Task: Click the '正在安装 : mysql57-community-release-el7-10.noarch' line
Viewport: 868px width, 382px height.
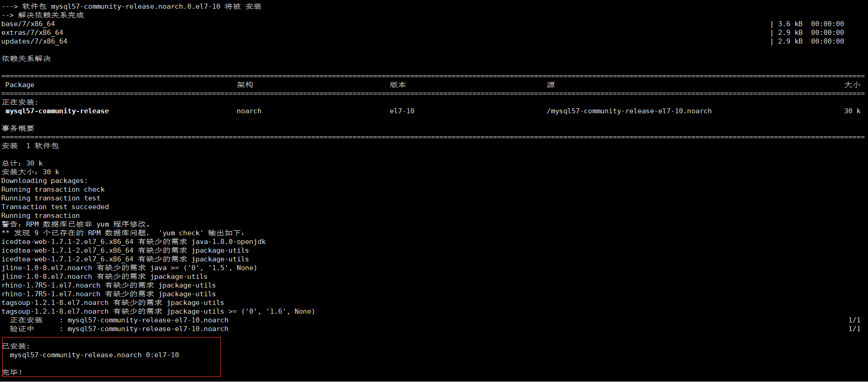Action: [119, 320]
